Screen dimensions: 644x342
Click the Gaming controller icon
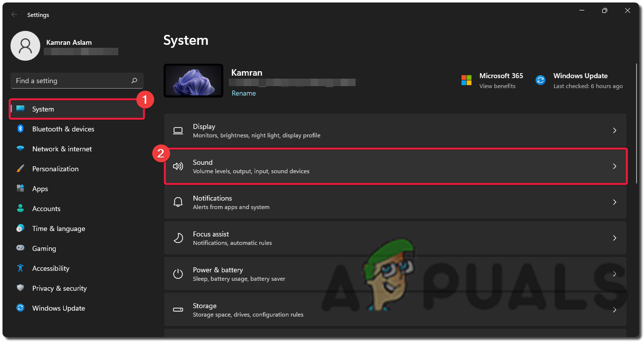20,248
